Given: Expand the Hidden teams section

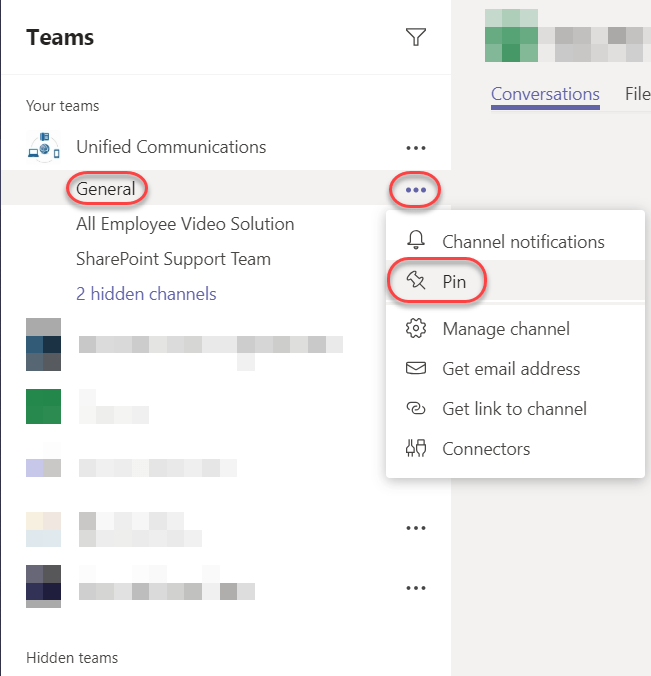Looking at the screenshot, I should coord(72,658).
